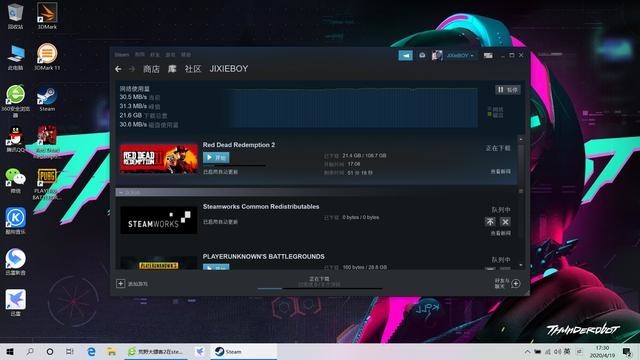Open This PC desktop icon

[x=15, y=57]
